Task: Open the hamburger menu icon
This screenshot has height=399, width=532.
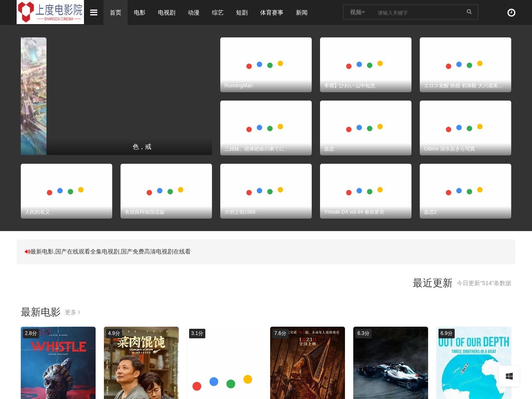Action: click(x=94, y=12)
